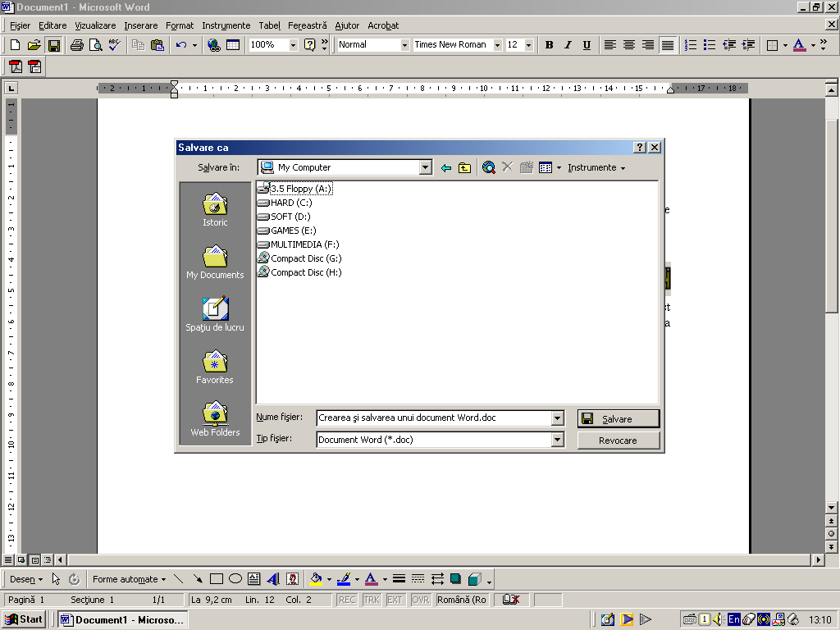
Task: Click the Open file toolbar icon
Action: click(34, 45)
